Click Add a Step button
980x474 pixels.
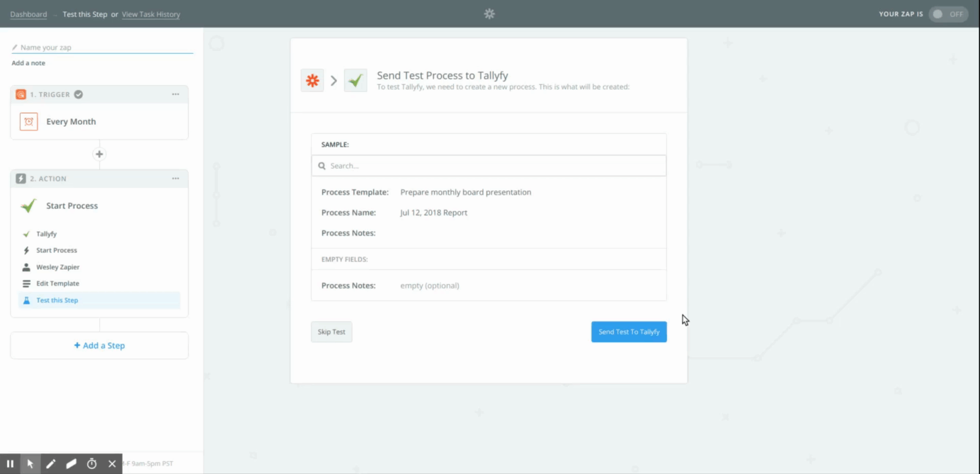(x=99, y=346)
